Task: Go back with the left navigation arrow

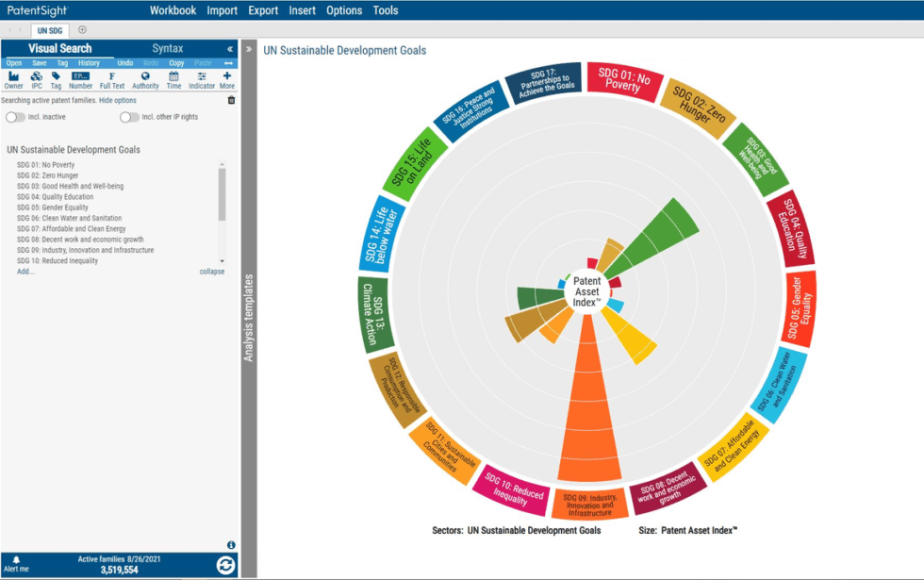Action: [10, 30]
